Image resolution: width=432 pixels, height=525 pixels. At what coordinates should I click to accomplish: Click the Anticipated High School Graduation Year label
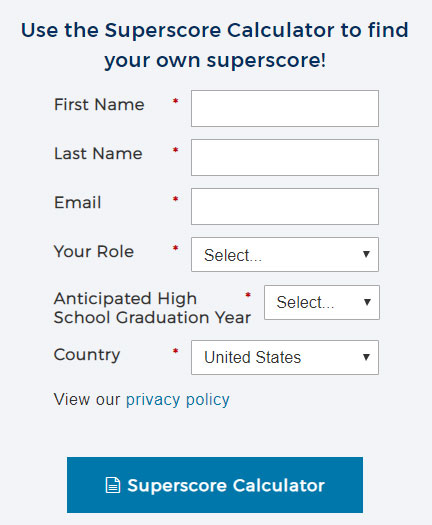coord(152,308)
